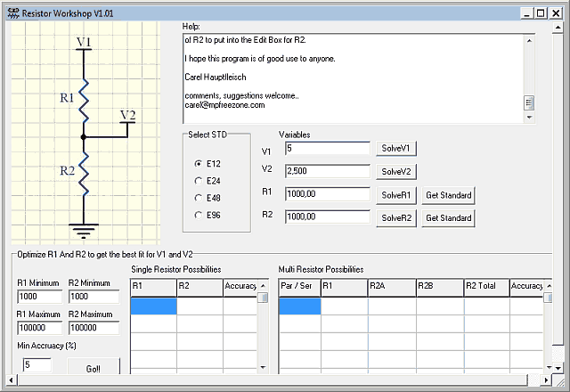The width and height of the screenshot is (570, 392).
Task: Click the email carel@mpfreezone.com in Help
Action: click(x=224, y=105)
